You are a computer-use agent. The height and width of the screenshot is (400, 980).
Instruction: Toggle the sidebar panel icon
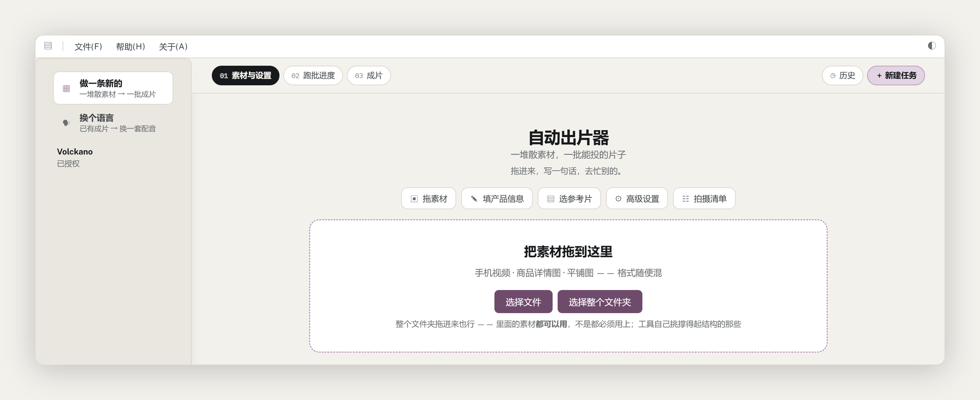pos(48,46)
